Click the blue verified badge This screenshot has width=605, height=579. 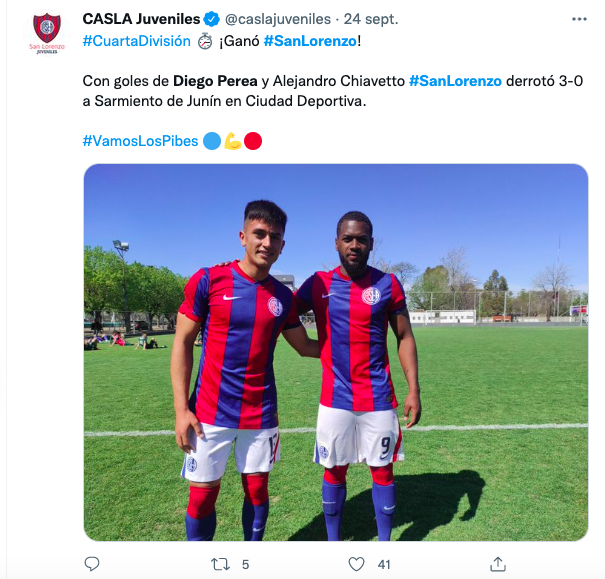tap(212, 19)
